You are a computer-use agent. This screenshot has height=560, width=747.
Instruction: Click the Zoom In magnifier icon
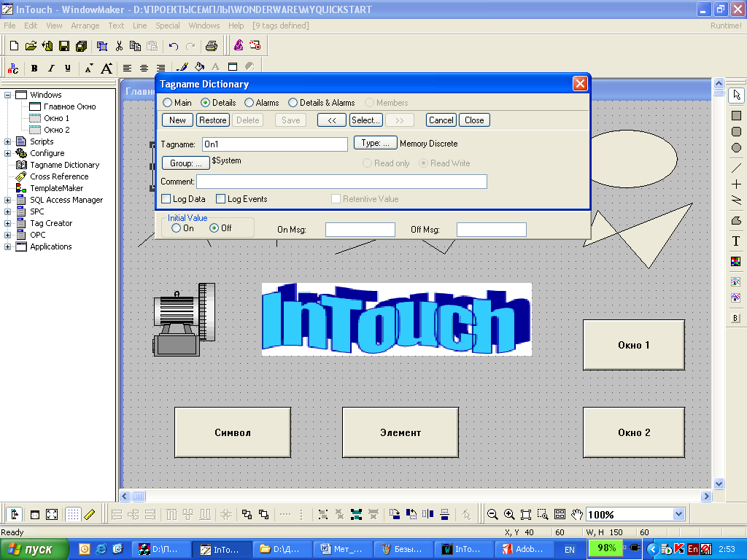509,514
